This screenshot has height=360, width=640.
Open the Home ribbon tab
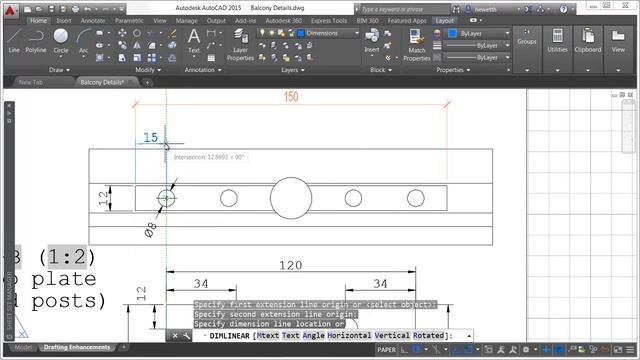pyautogui.click(x=38, y=20)
